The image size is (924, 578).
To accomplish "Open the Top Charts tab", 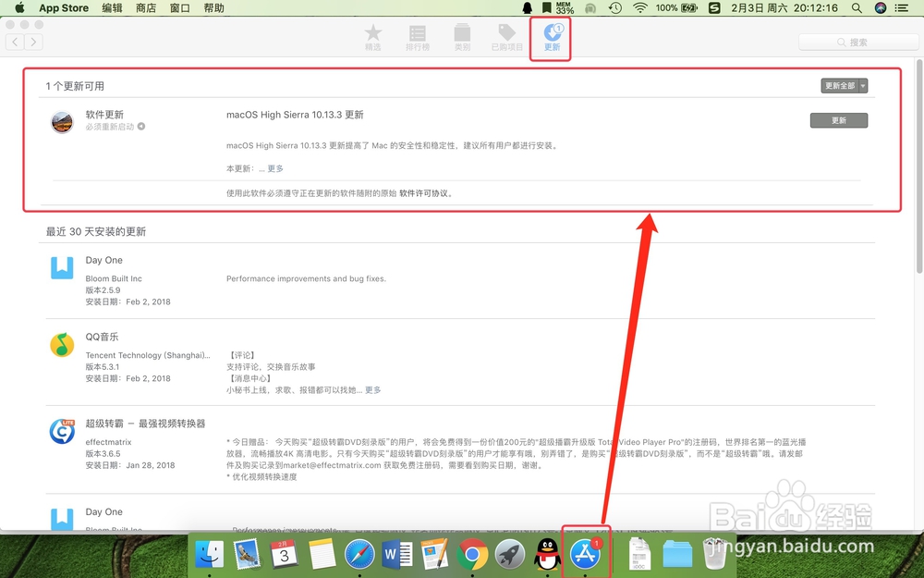I will [x=418, y=38].
